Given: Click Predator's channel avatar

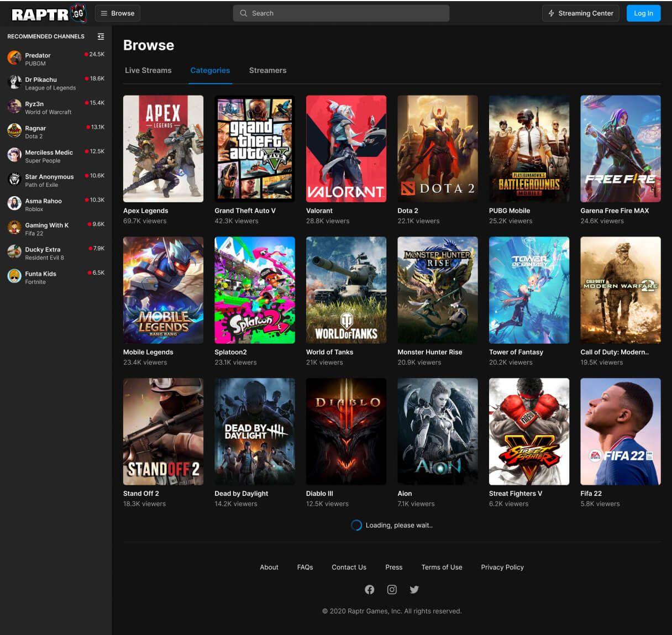Looking at the screenshot, I should coord(14,57).
